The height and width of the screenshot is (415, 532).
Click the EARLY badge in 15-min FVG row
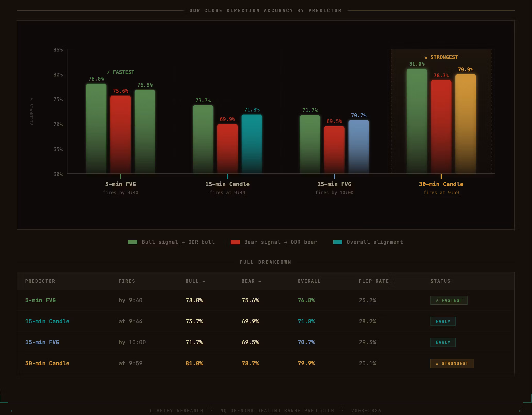click(443, 342)
